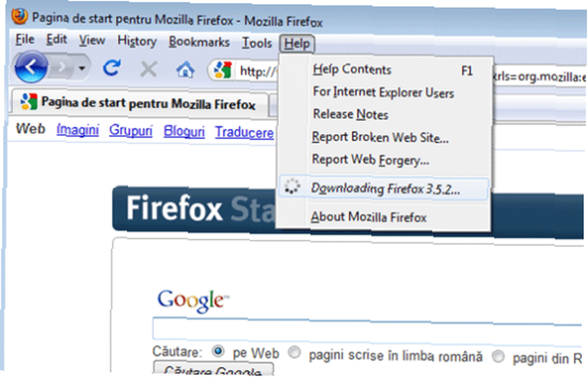Image resolution: width=588 pixels, height=382 pixels.
Task: Click the greyed Forward arrow button
Action: tap(62, 68)
